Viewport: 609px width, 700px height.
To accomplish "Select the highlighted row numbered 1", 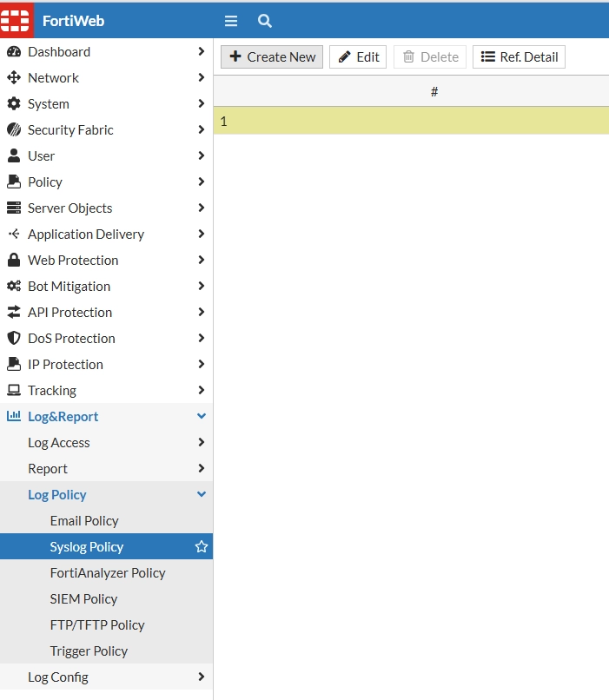I will 411,121.
